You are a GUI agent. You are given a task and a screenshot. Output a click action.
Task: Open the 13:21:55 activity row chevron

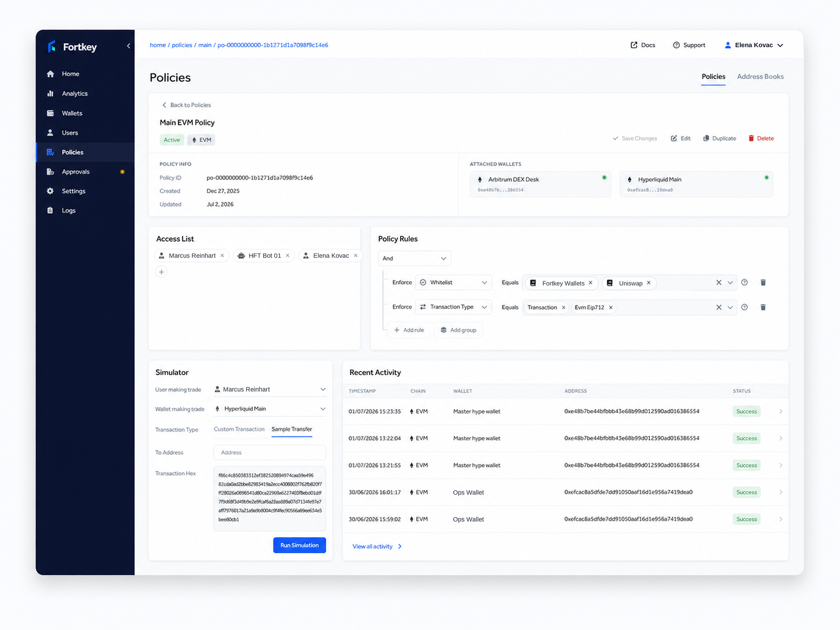781,466
